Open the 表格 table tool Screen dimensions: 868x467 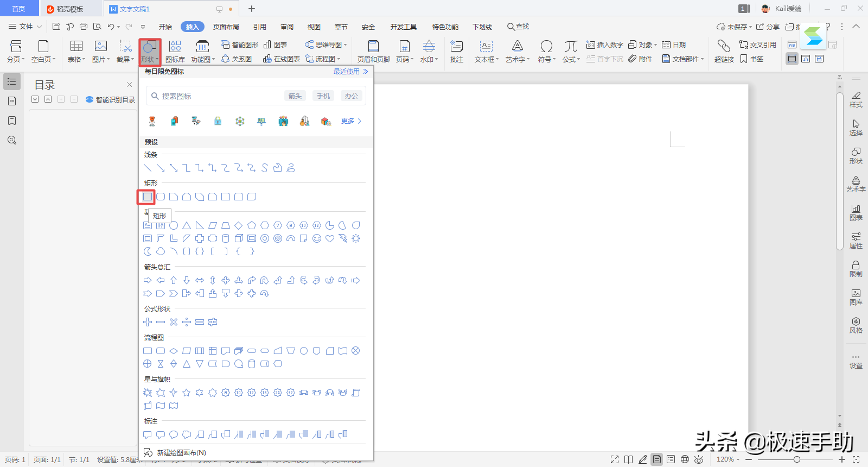pyautogui.click(x=76, y=51)
